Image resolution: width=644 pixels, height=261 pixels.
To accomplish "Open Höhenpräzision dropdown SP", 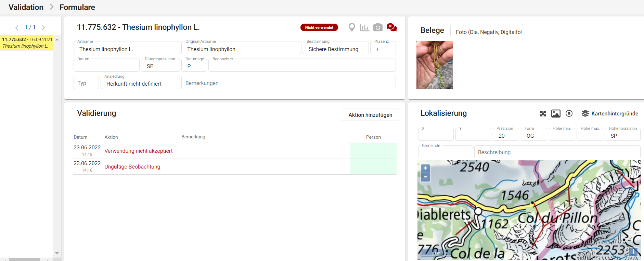I will [x=623, y=134].
